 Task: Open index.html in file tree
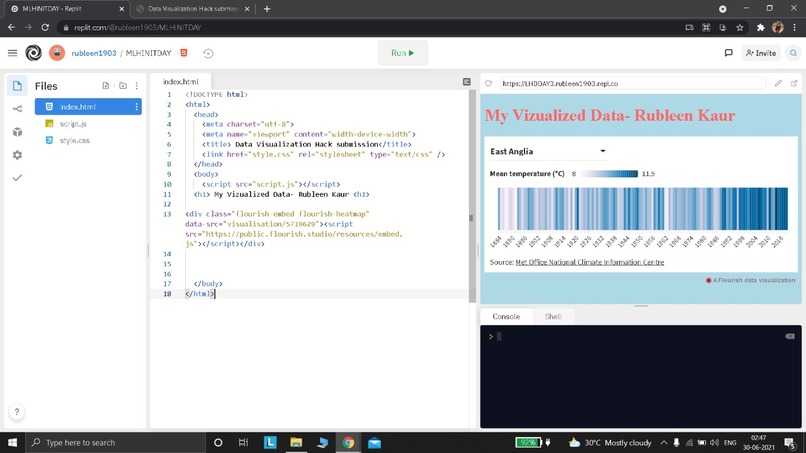tap(88, 107)
